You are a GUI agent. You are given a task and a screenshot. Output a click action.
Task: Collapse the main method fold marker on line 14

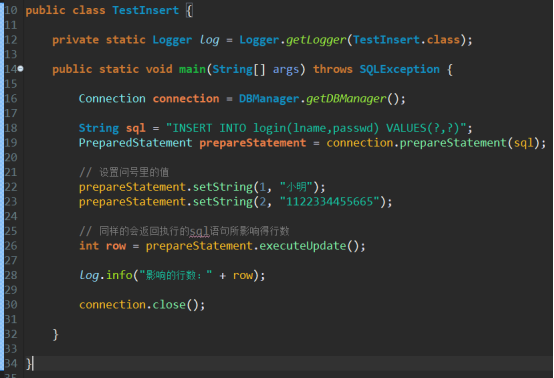coord(20,69)
